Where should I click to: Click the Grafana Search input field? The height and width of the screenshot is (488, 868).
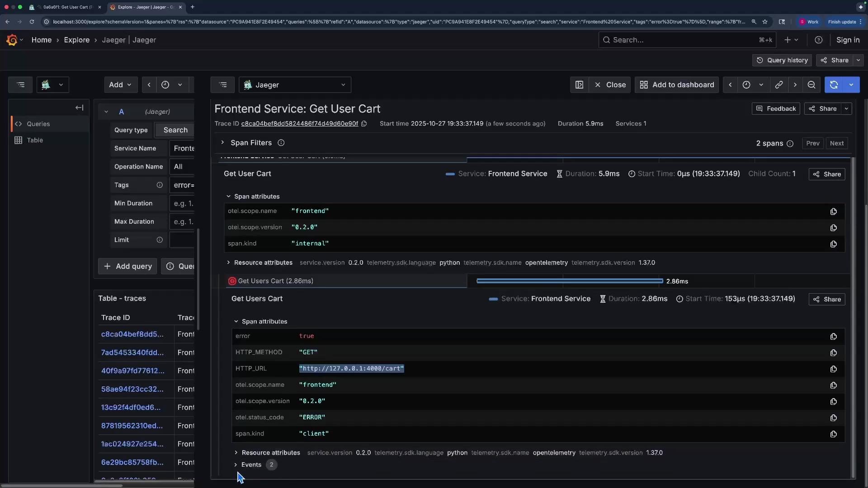click(687, 40)
